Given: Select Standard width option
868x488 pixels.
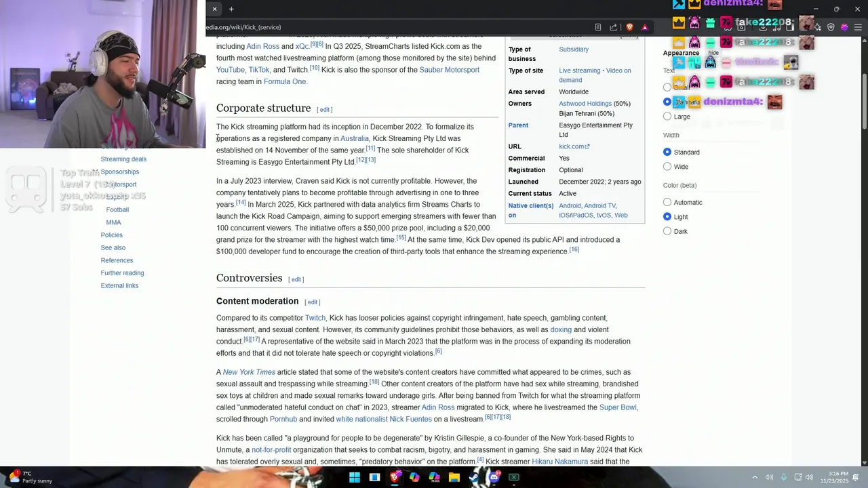Looking at the screenshot, I should coord(667,152).
